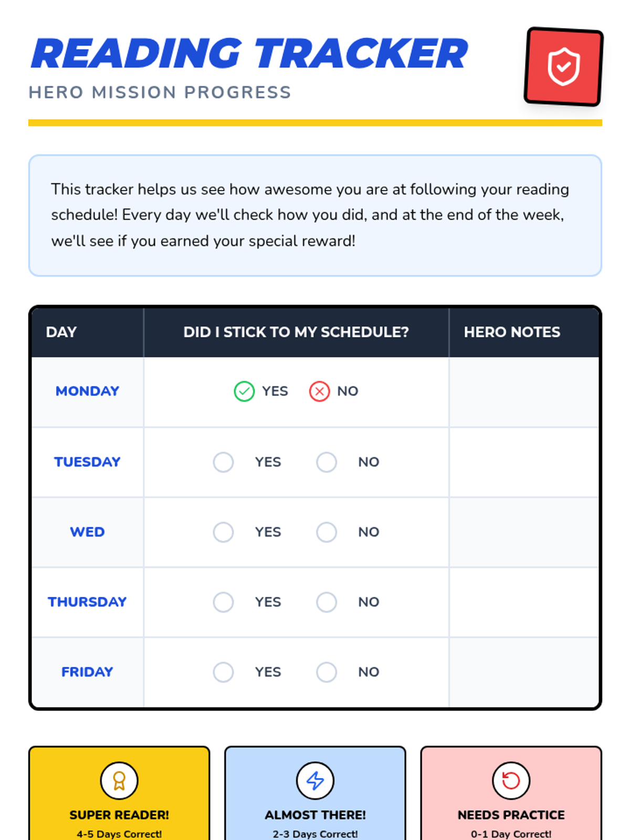Click the Reading Tracker title
The height and width of the screenshot is (840, 630).
(x=249, y=54)
